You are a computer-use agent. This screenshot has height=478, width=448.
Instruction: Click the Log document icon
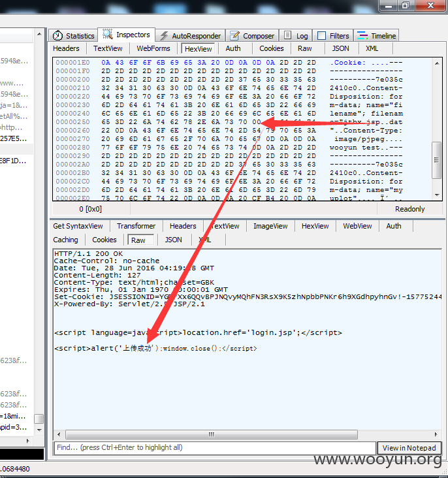(287, 35)
